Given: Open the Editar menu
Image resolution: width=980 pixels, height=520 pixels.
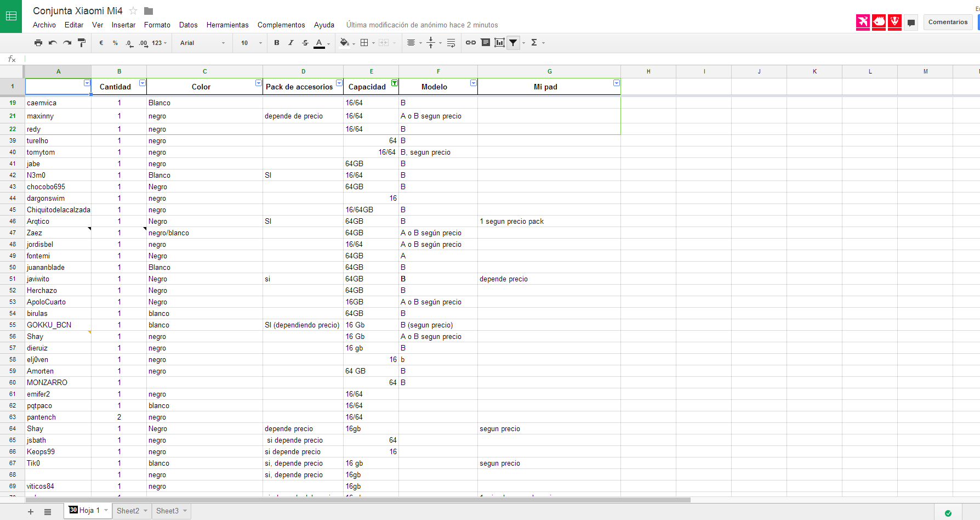Looking at the screenshot, I should pos(74,25).
